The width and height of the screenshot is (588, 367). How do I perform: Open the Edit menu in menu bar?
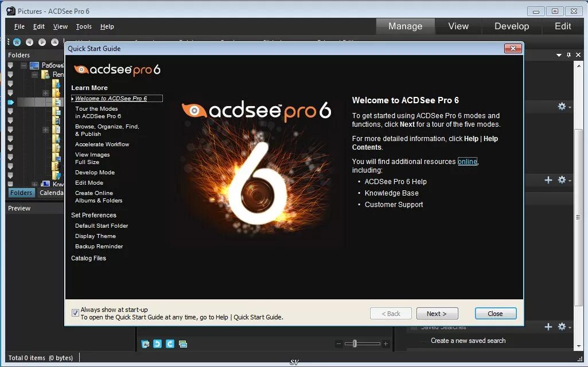[38, 26]
